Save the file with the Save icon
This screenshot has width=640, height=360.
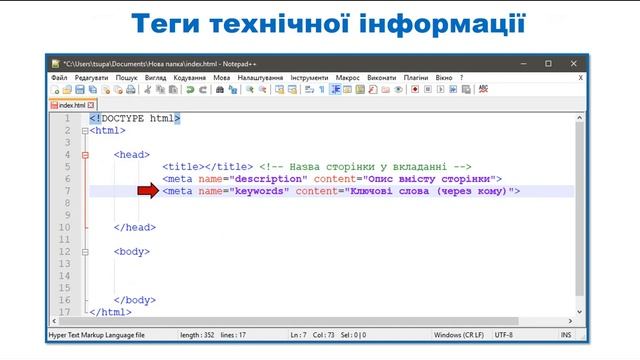80,89
